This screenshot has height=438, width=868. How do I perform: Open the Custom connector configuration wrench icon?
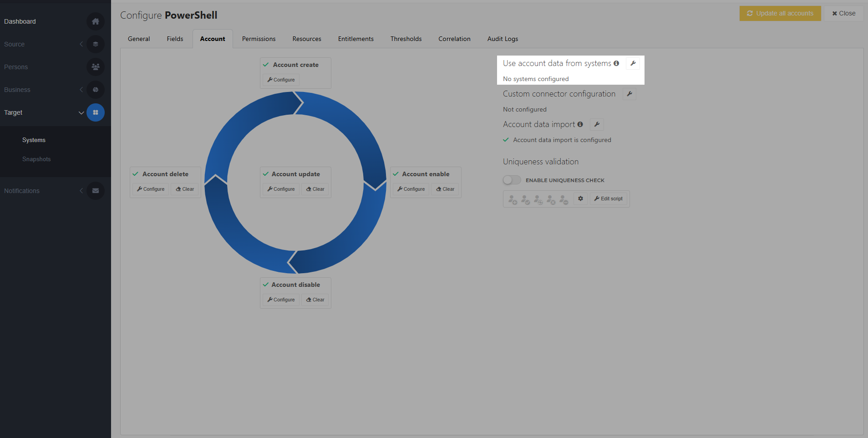click(629, 94)
